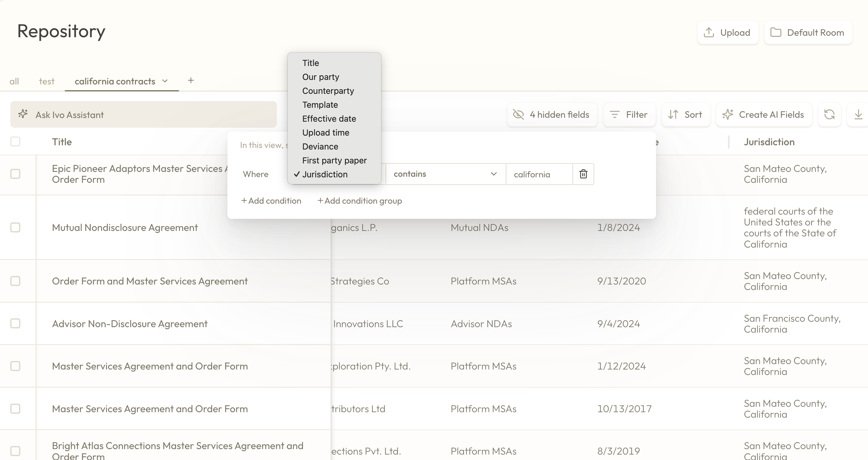868x460 pixels.
Task: Open the contains operator dropdown
Action: [x=446, y=174]
